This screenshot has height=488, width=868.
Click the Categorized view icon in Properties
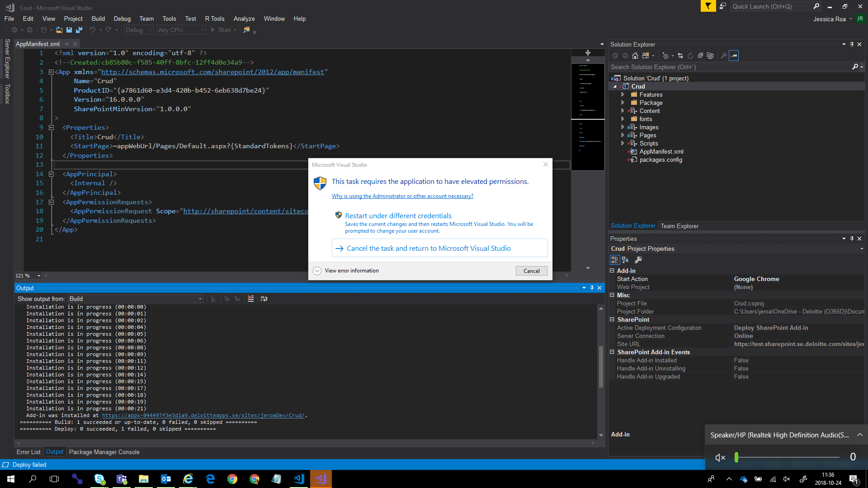coord(615,260)
